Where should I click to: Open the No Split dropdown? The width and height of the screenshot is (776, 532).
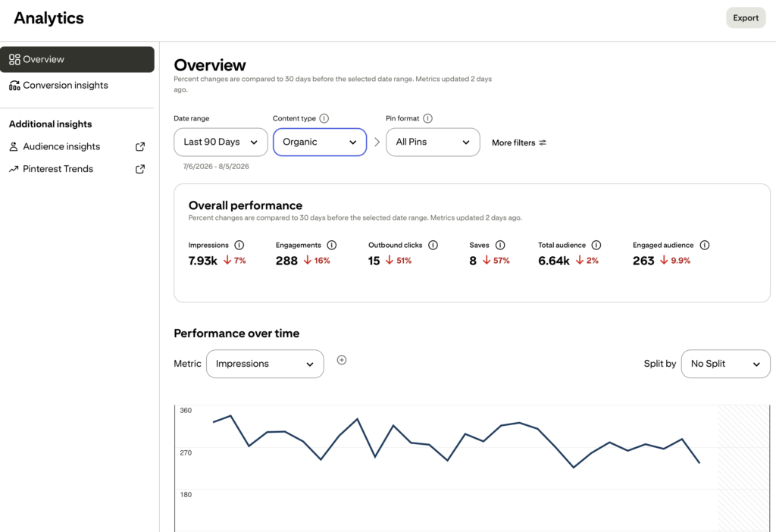pos(725,364)
